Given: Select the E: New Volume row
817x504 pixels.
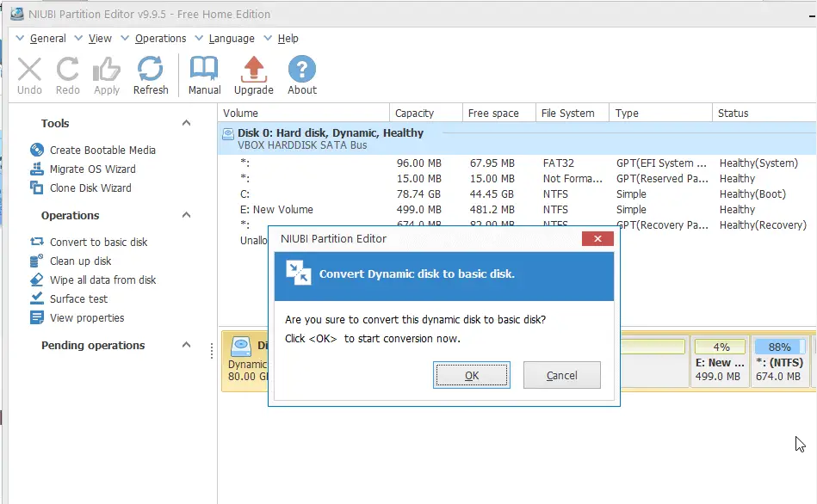Looking at the screenshot, I should (517, 209).
